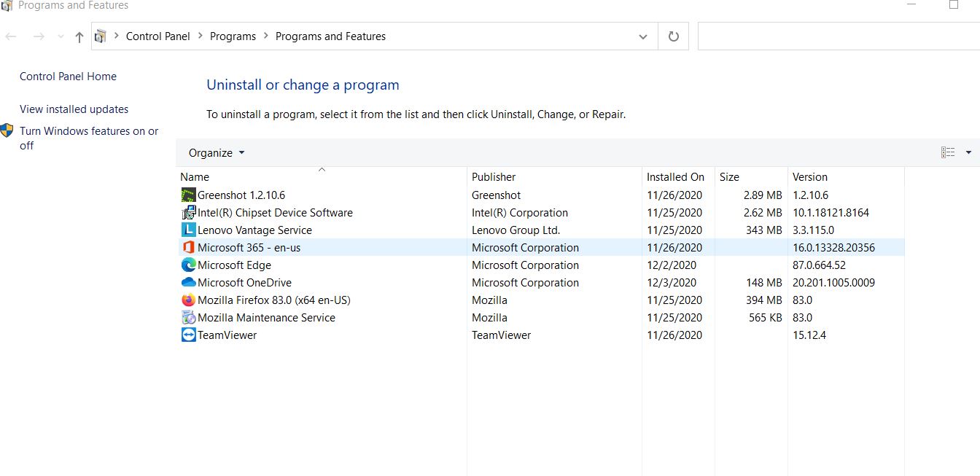Image resolution: width=980 pixels, height=476 pixels.
Task: Open the Organize dropdown menu
Action: pos(217,153)
